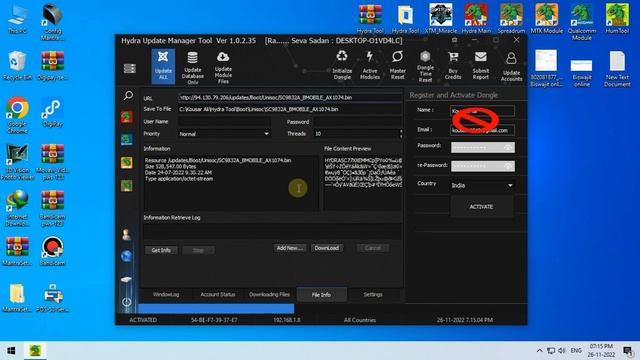Screen dimensions: 640x360
Task: Click the User Name input field
Action: [224, 122]
